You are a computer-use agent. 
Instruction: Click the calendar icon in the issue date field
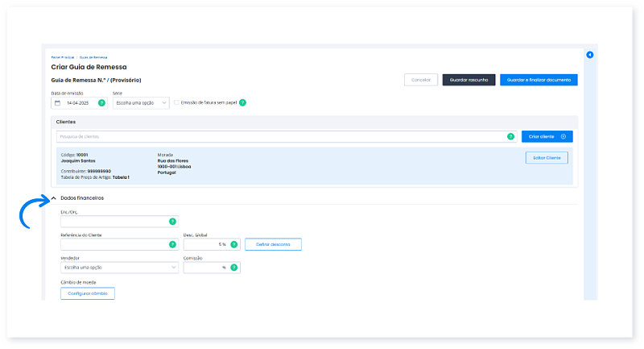58,103
